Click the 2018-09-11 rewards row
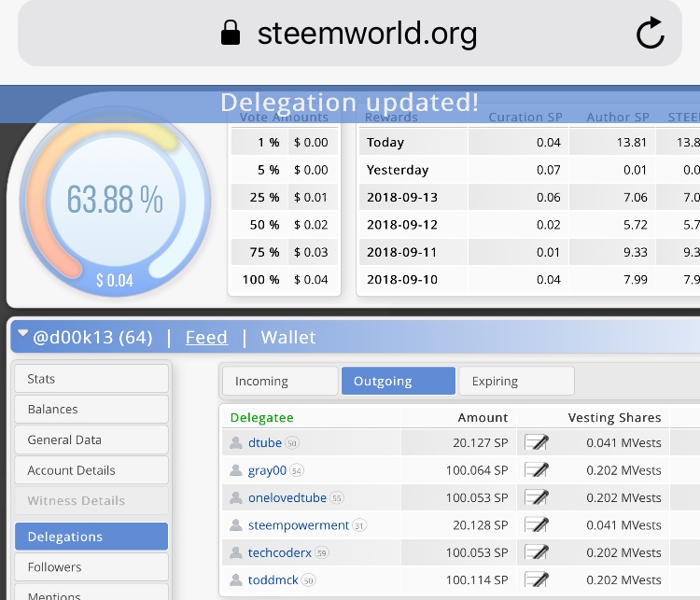 pyautogui.click(x=529, y=252)
